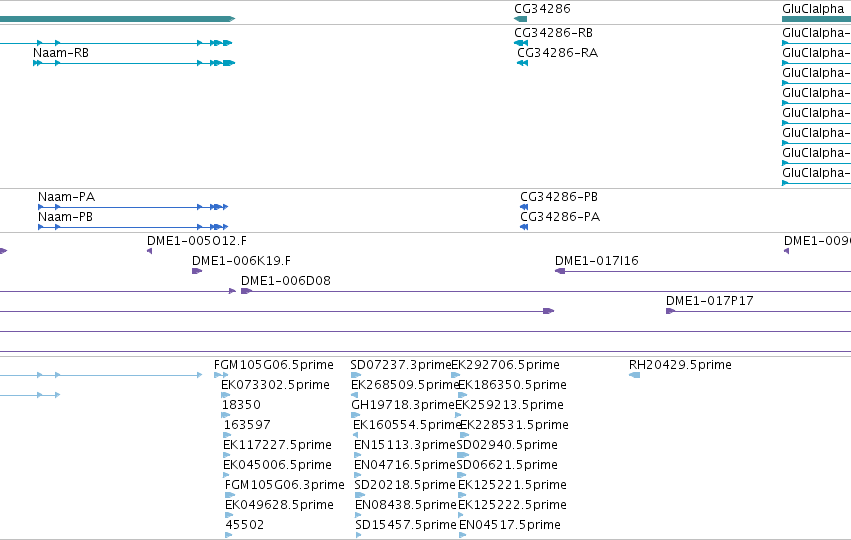Viewport: 851px width, 540px height.
Task: Click the 45502 EST label
Action: tap(245, 525)
